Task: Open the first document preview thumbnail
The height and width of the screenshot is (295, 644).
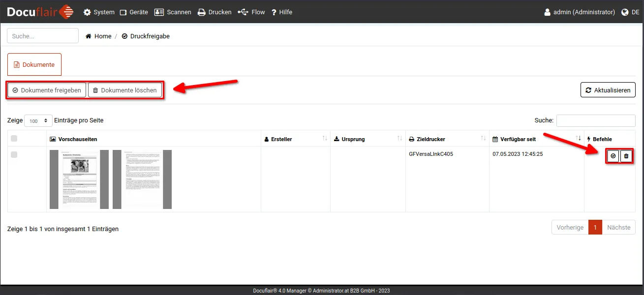Action: 79,179
